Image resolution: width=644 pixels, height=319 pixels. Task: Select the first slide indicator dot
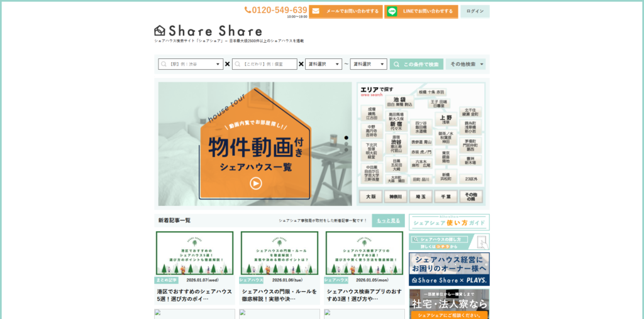click(x=347, y=138)
